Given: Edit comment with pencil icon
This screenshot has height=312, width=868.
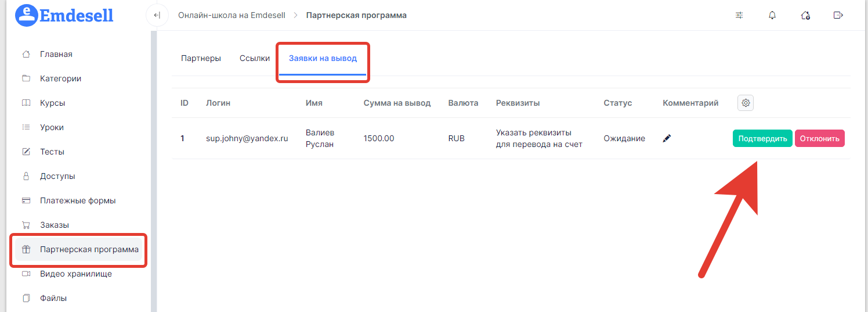Looking at the screenshot, I should pos(667,138).
